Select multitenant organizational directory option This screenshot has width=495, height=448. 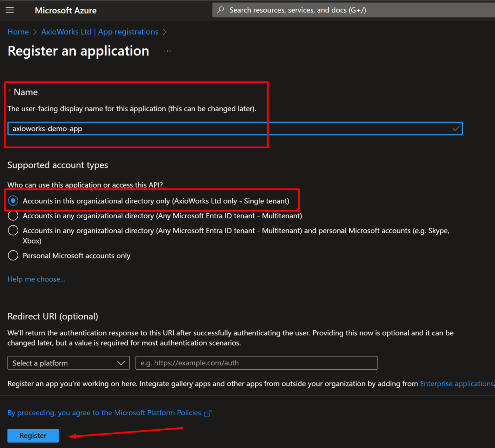13,215
